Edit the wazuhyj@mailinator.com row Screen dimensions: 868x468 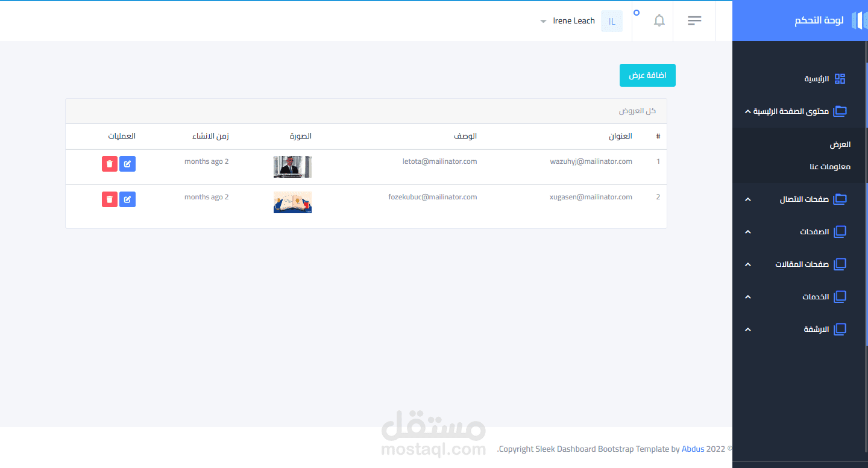[127, 164]
